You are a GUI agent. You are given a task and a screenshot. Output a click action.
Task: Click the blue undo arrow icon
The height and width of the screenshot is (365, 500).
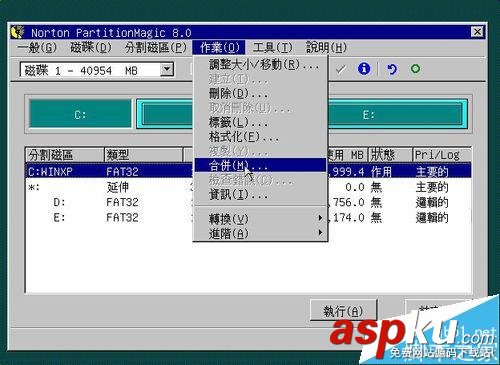pyautogui.click(x=391, y=69)
